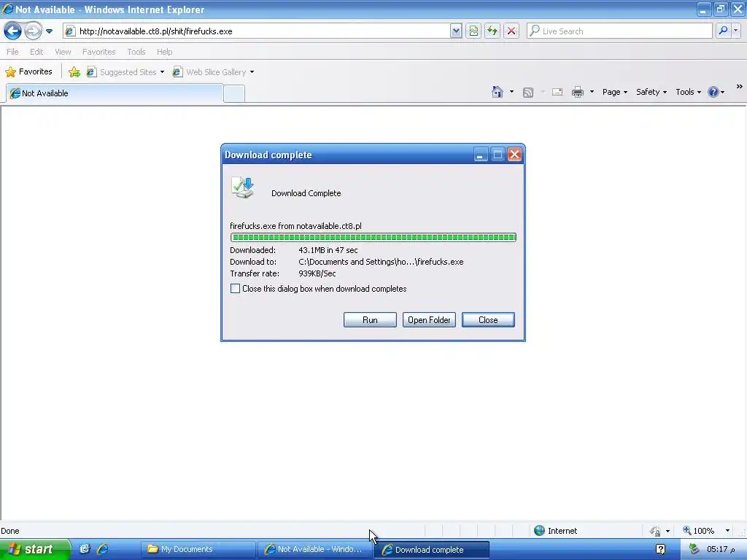
Task: Click the Print icon
Action: (x=578, y=92)
